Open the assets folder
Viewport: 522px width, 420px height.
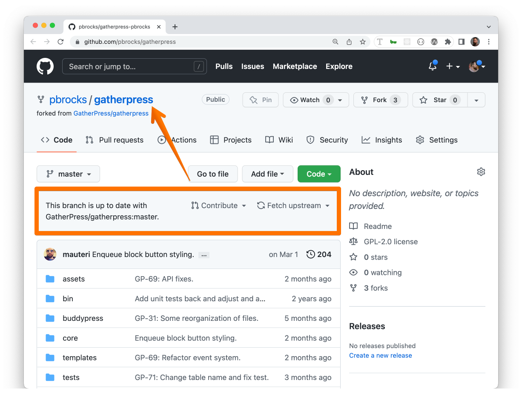point(74,279)
